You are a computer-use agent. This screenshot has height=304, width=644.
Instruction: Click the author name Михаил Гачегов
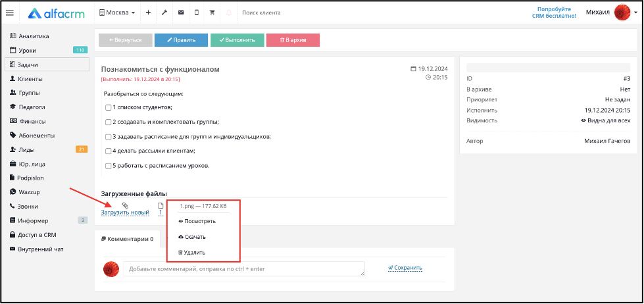(x=607, y=141)
